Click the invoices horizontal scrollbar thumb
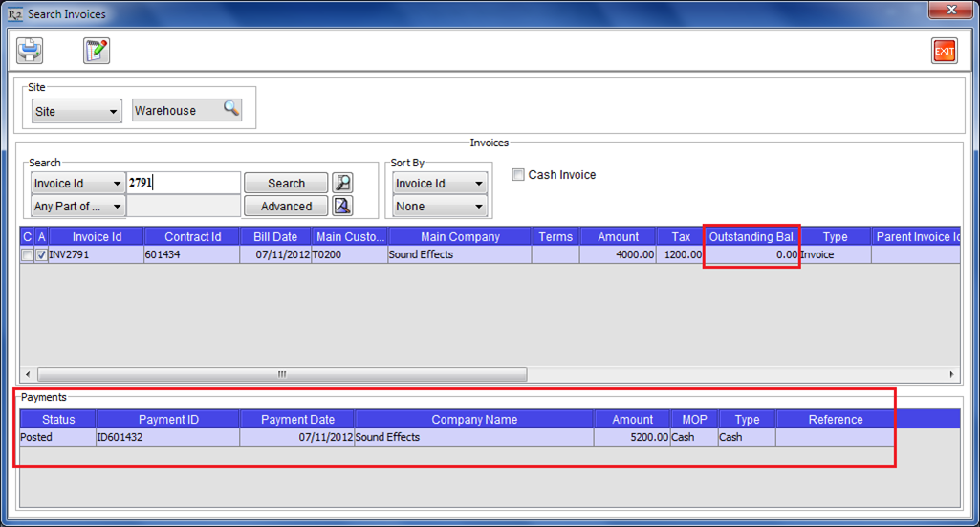 click(282, 374)
